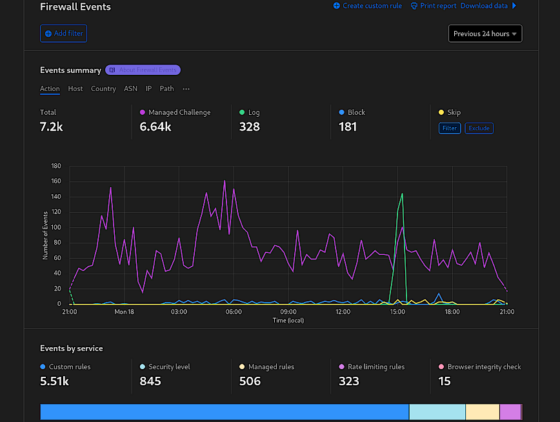Viewport: 560px width, 422px height.
Task: Click the yellow Skip legend dot
Action: click(x=441, y=112)
